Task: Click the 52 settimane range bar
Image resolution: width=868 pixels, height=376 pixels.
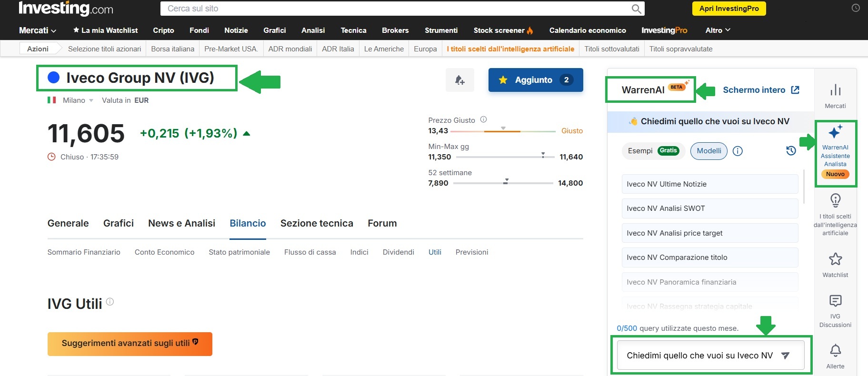Action: 503,183
